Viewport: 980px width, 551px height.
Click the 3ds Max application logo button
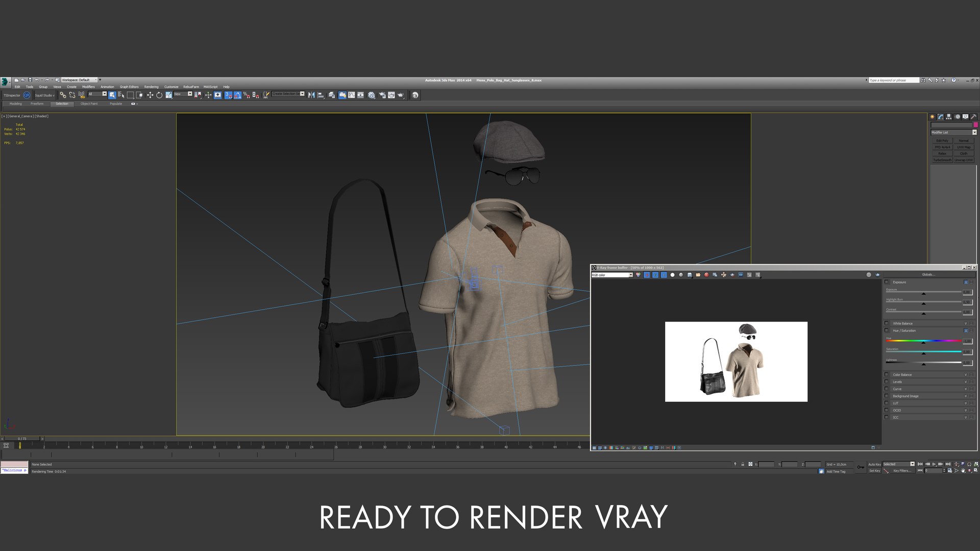coord(5,82)
